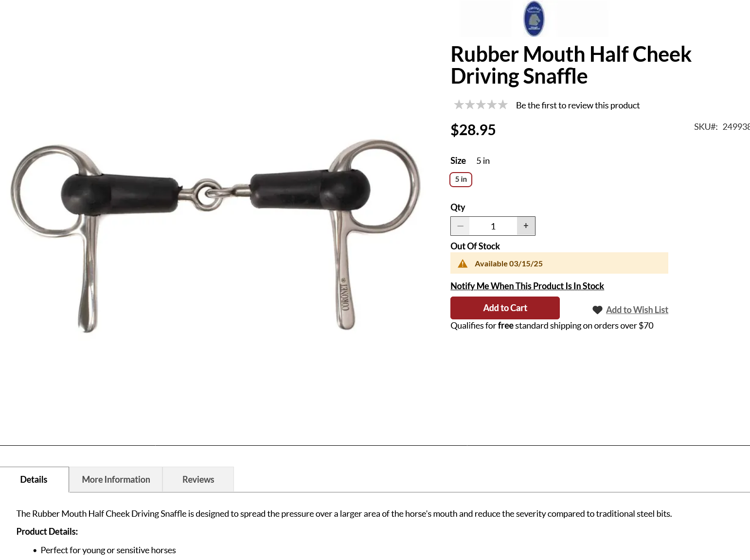Click the heart wish list icon
Screen dimensions: 750x560
(597, 310)
